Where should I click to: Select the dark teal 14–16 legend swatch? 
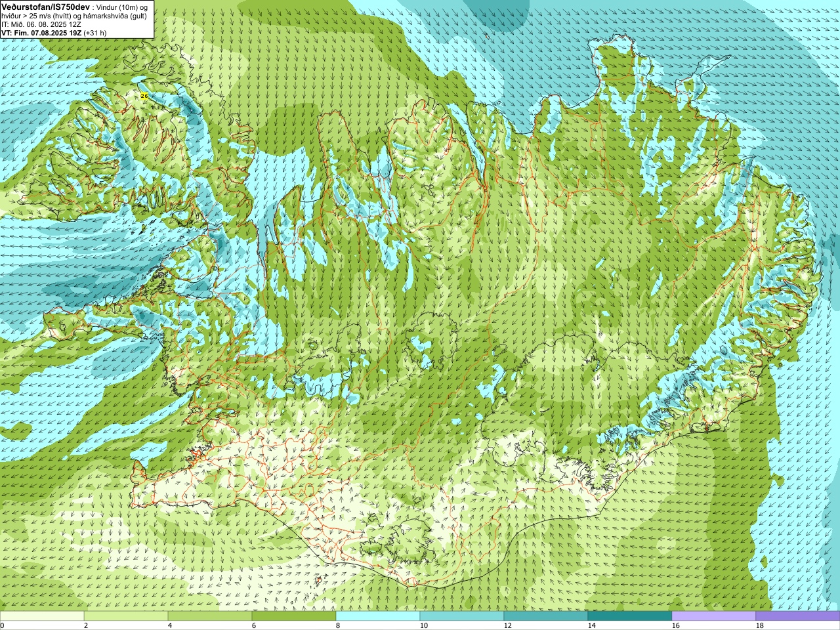630,616
